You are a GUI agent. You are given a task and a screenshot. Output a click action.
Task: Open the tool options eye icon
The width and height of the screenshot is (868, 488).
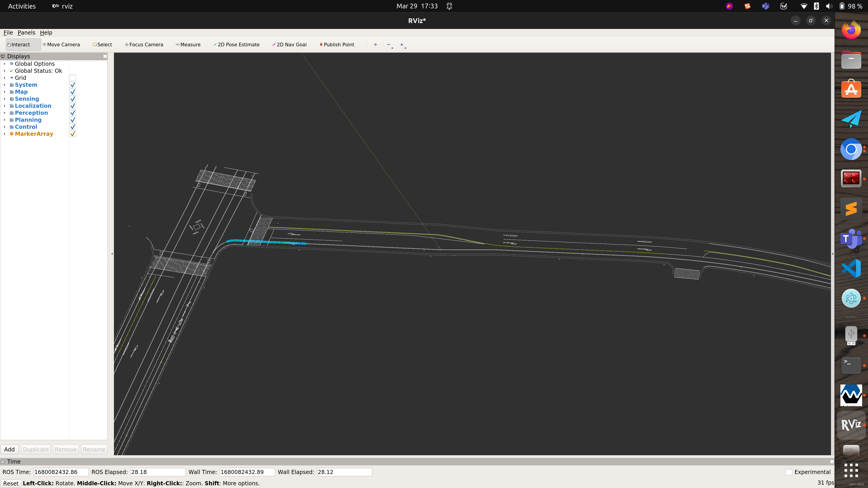(x=402, y=45)
